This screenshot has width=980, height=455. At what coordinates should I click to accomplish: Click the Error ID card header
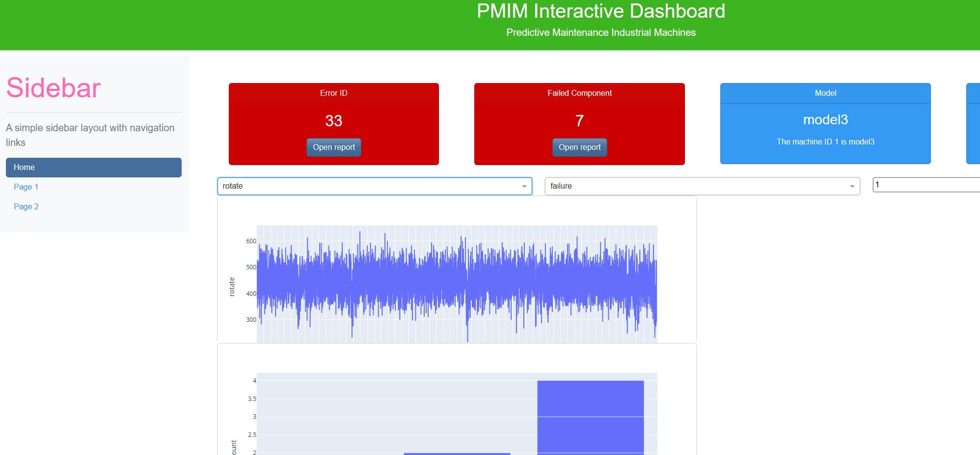click(x=334, y=93)
